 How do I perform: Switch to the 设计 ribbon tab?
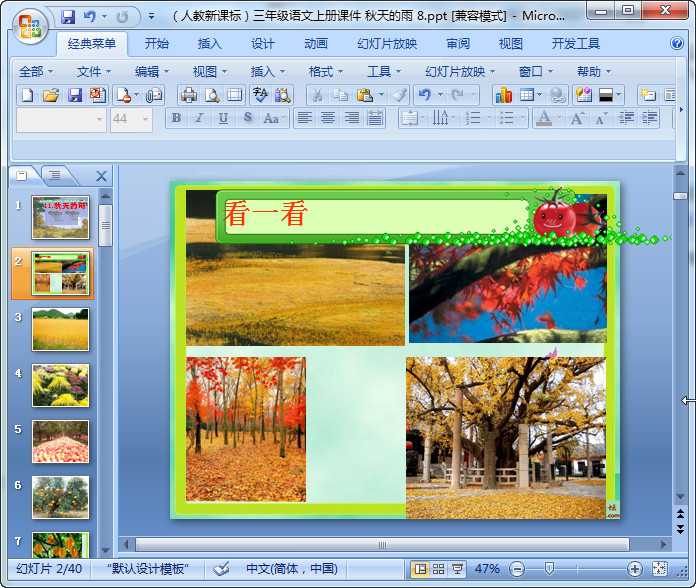point(263,43)
